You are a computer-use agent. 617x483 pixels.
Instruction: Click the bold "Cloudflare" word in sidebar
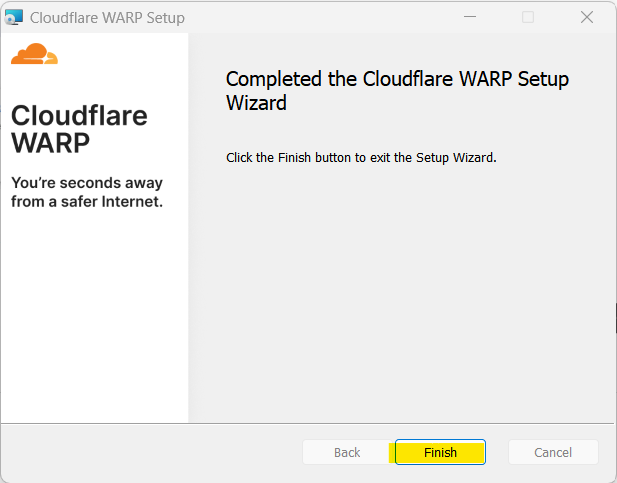(x=79, y=115)
